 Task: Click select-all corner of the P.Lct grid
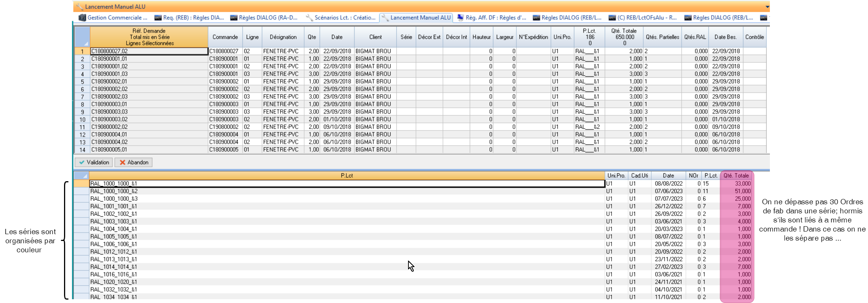(x=81, y=176)
